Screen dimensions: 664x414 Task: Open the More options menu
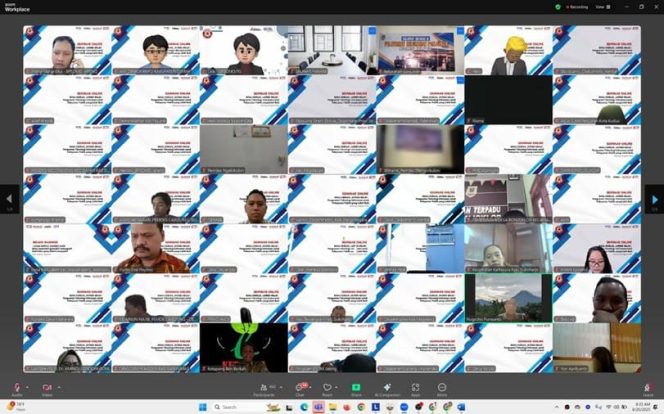pos(442,388)
